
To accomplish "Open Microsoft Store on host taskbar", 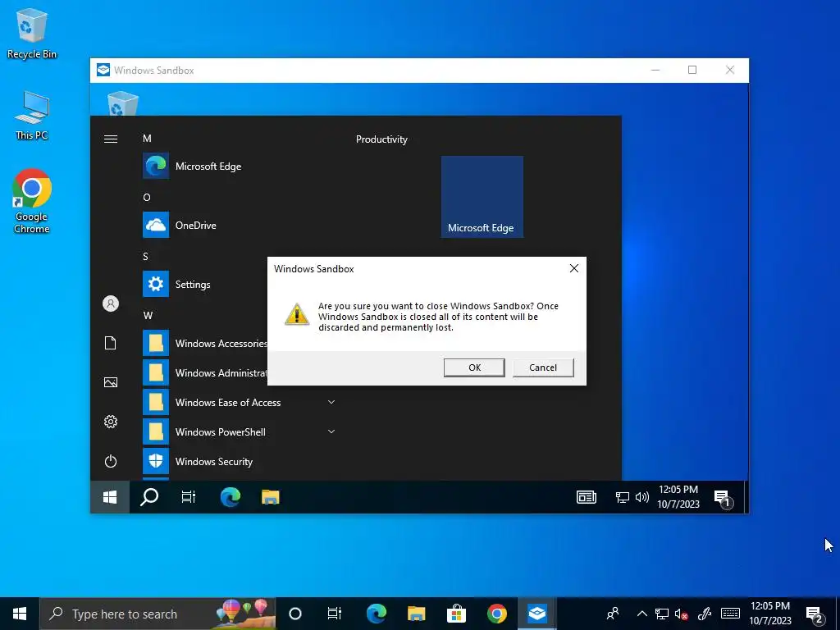I will [x=456, y=614].
